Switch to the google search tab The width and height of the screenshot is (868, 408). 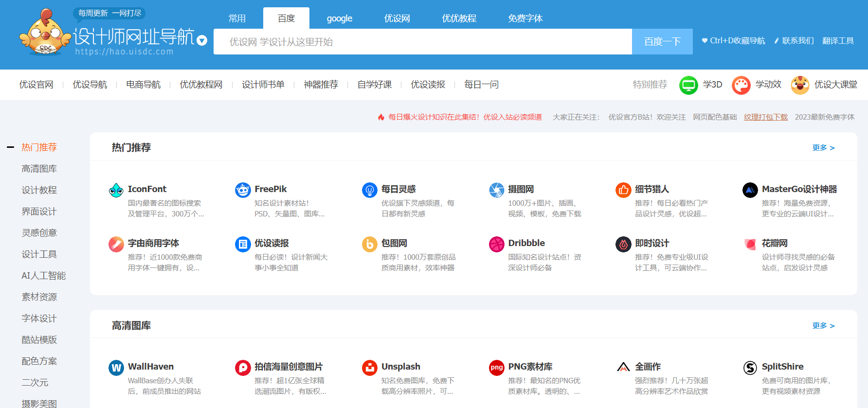tap(339, 18)
